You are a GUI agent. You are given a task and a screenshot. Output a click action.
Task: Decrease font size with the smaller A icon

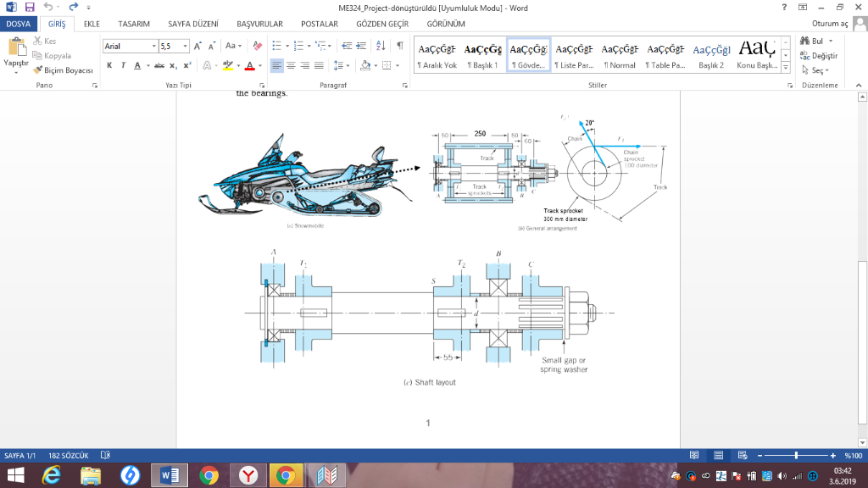(211, 47)
